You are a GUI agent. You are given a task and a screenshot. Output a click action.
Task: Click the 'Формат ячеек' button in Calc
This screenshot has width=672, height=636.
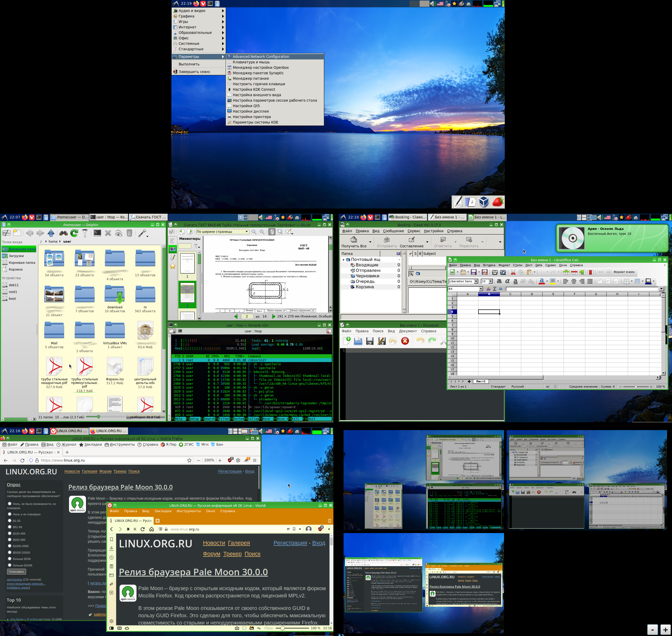(624, 272)
